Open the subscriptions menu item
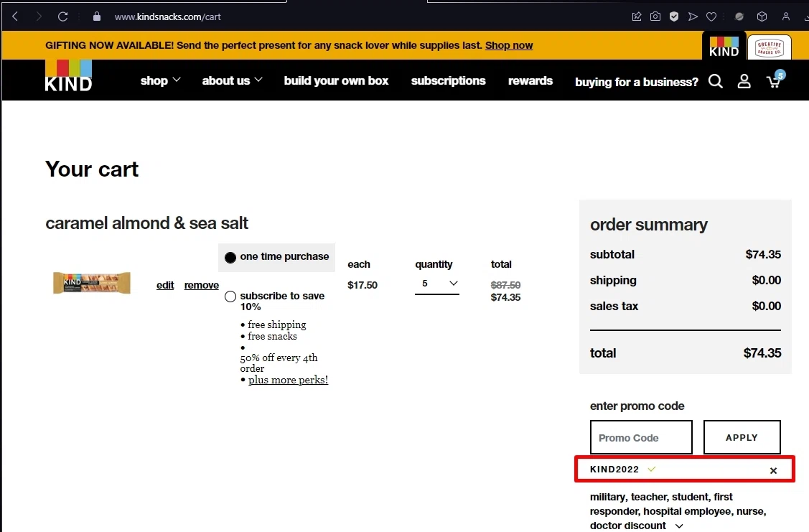809x532 pixels. (x=448, y=80)
